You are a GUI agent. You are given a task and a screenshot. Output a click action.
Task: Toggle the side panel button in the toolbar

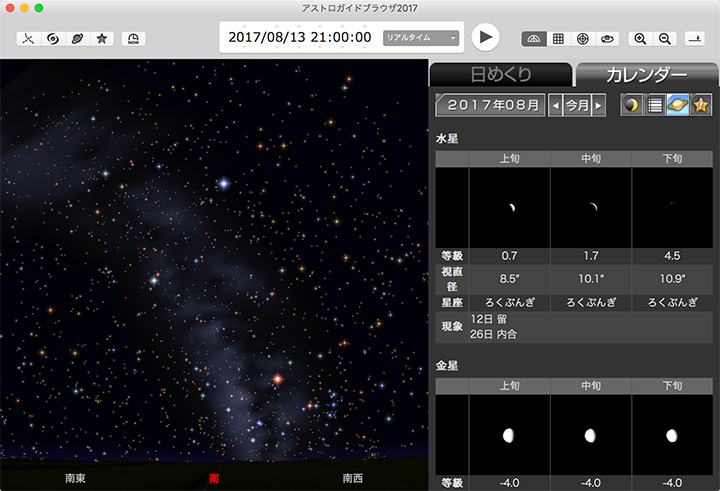point(695,39)
